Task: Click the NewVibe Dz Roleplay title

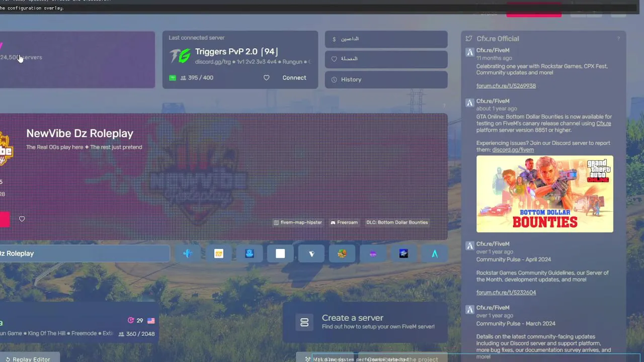Action: (79, 134)
